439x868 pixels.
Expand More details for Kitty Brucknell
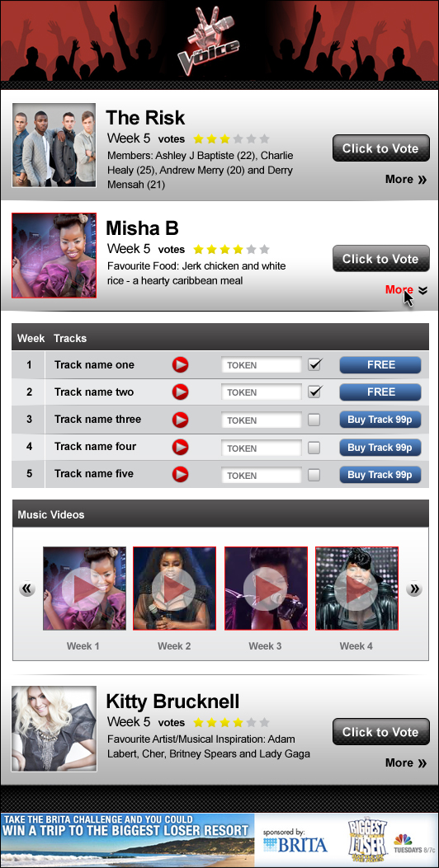pyautogui.click(x=406, y=762)
